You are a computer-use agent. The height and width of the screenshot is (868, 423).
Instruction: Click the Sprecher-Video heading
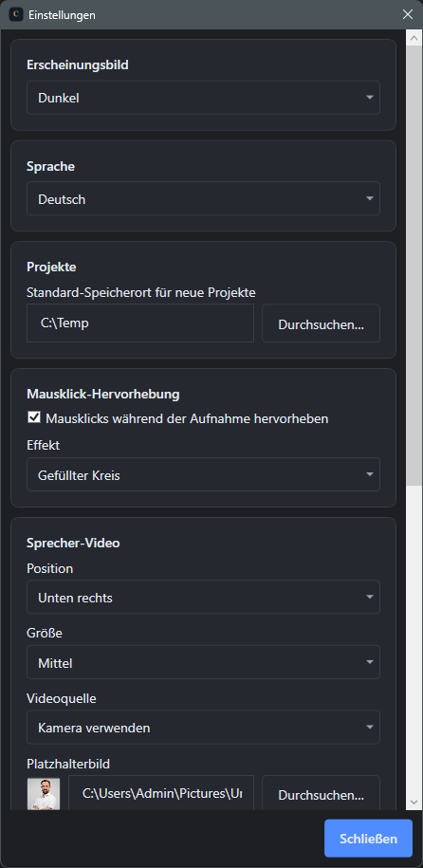pos(73,543)
